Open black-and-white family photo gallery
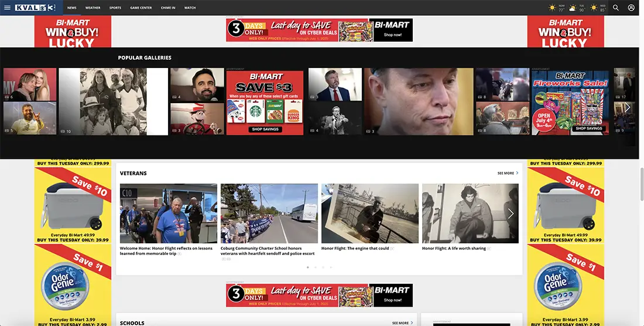The image size is (644, 326). [x=114, y=101]
